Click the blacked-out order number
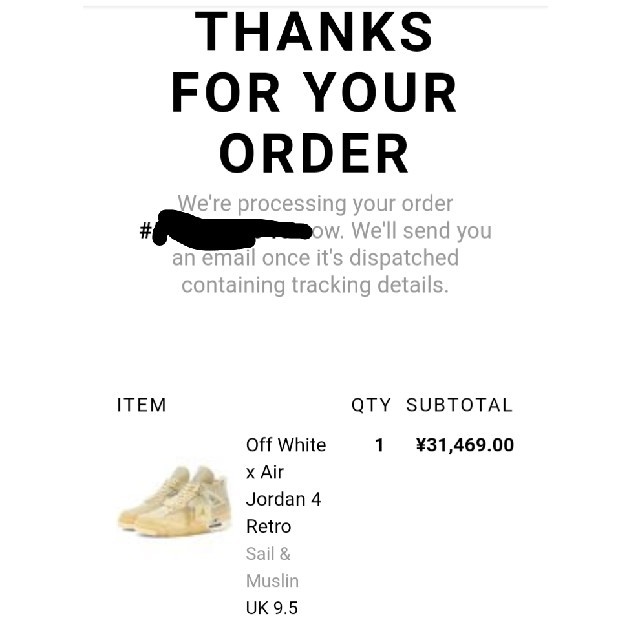Screen dimensions: 640x640 click(231, 230)
